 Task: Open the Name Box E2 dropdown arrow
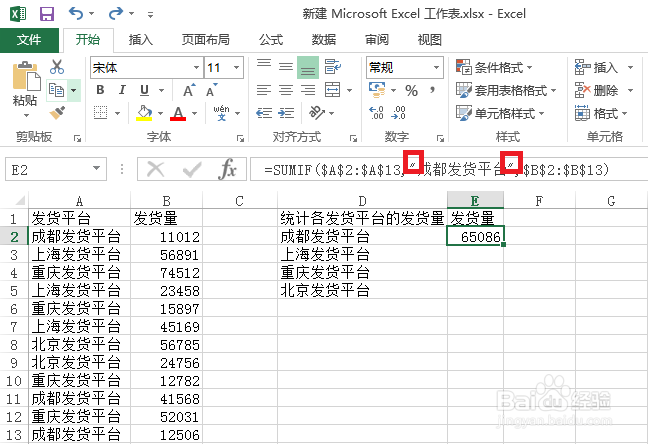coord(96,169)
